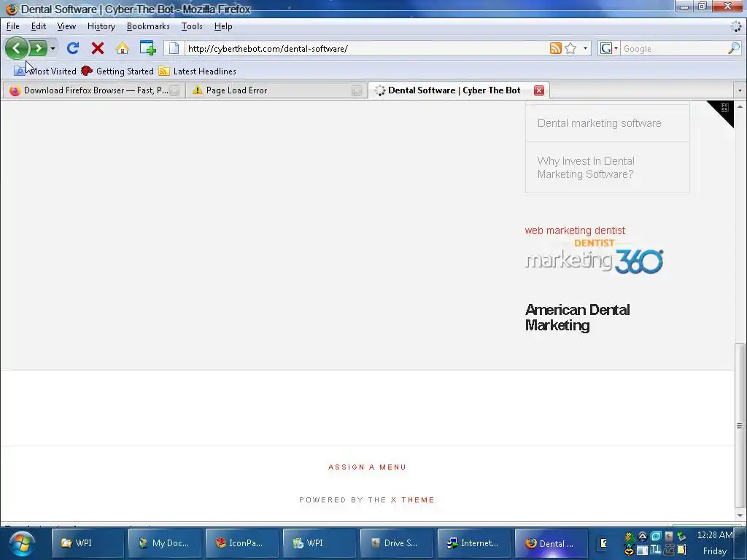Switch to the first WPI taskbar button

coord(88,543)
